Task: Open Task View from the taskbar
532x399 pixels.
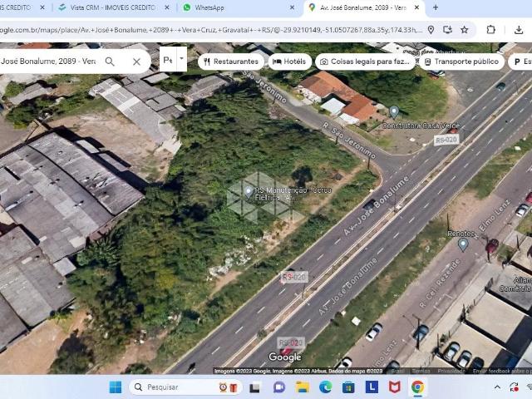Action: point(254,387)
